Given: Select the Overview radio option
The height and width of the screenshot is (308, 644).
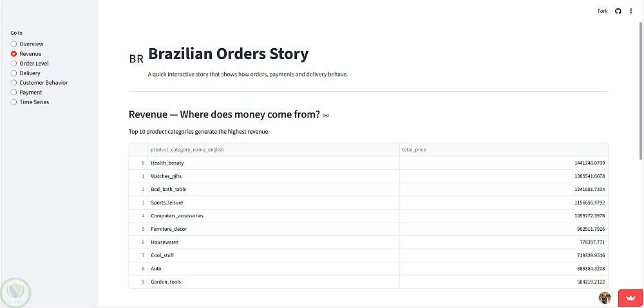Looking at the screenshot, I should [14, 44].
